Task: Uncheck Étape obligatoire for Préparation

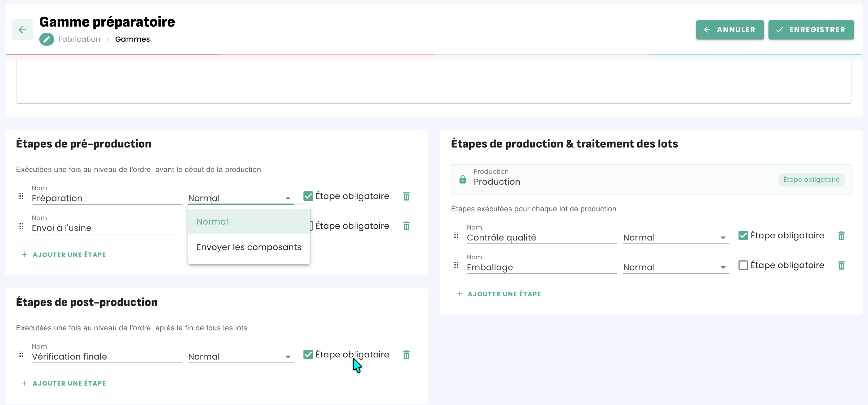Action: coord(308,196)
